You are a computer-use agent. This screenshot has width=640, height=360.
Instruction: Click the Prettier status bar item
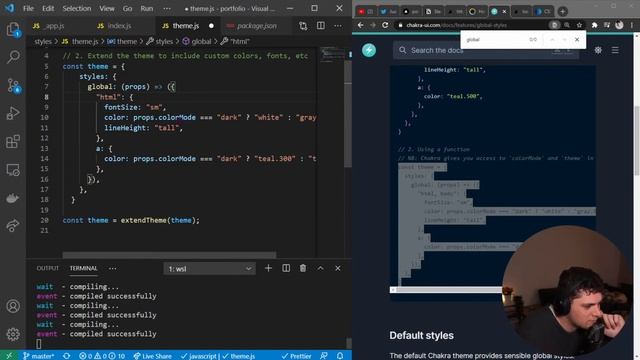(x=296, y=356)
